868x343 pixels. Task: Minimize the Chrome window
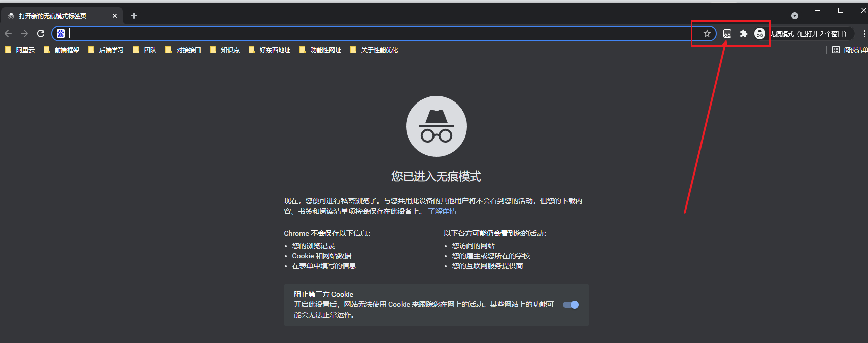point(817,10)
